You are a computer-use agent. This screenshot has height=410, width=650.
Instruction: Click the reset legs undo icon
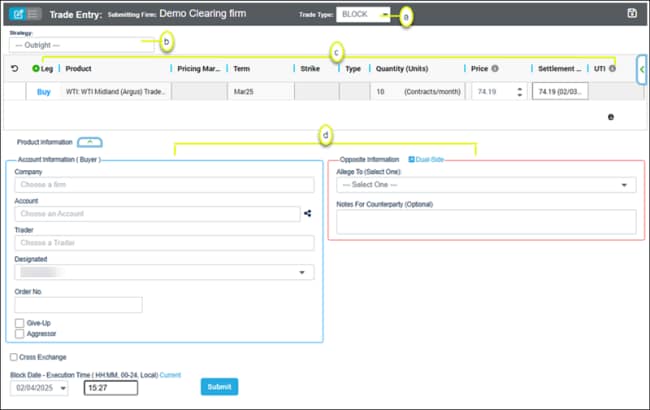click(x=14, y=68)
